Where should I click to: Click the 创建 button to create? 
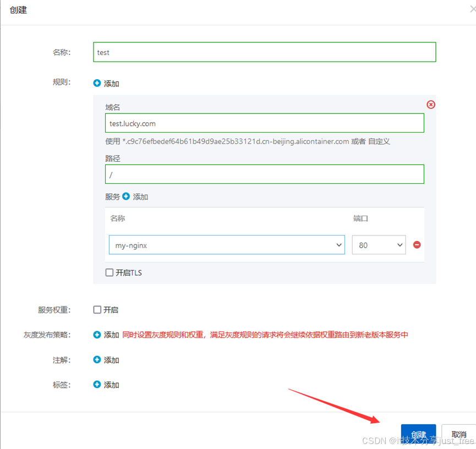point(418,435)
